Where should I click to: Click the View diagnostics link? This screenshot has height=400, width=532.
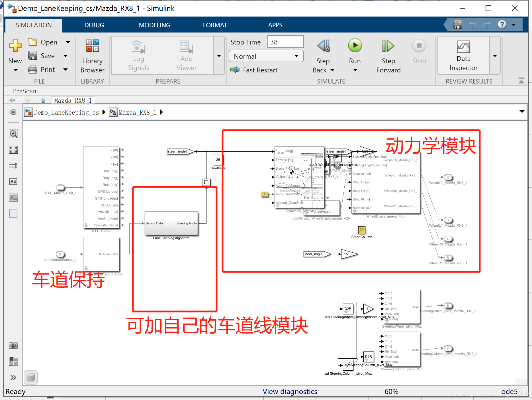[x=290, y=391]
